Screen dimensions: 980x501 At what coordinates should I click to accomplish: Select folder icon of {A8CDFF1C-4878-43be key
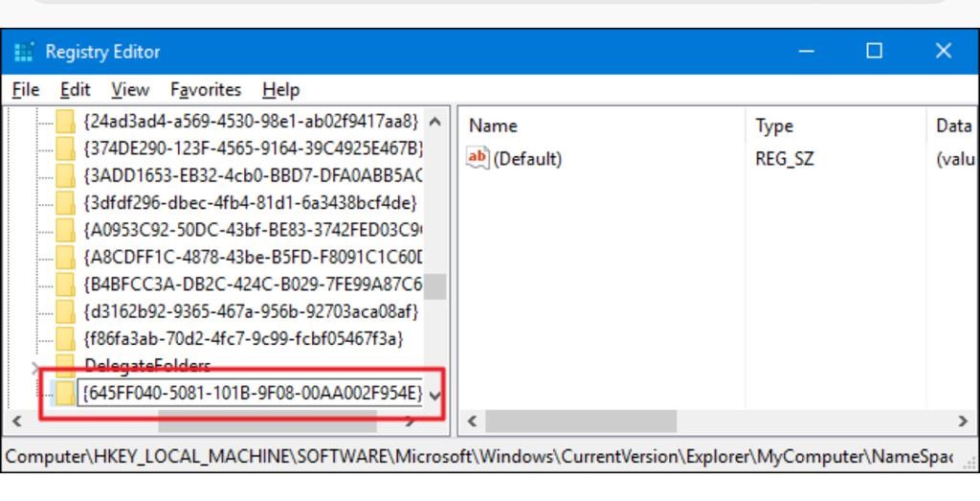click(x=65, y=257)
